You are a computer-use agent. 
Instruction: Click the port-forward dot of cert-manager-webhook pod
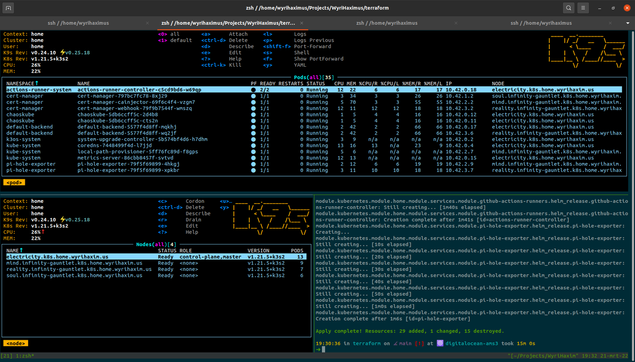[253, 109]
